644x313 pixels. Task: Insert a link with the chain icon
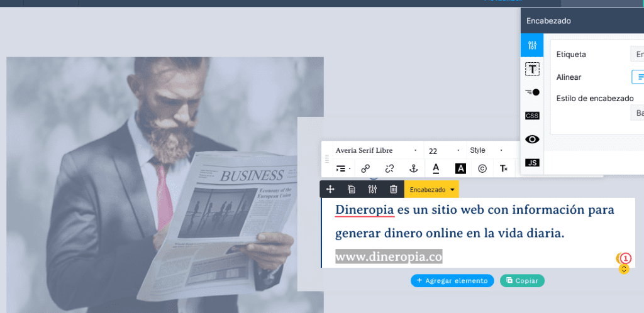coord(365,168)
